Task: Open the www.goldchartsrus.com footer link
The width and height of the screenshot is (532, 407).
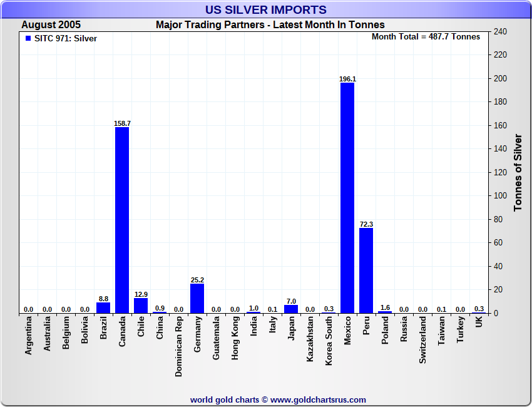Action: 318,400
